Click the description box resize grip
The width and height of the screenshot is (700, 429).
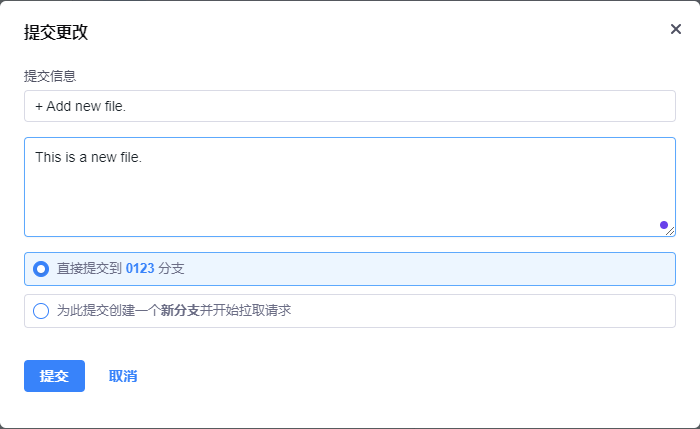[x=671, y=232]
